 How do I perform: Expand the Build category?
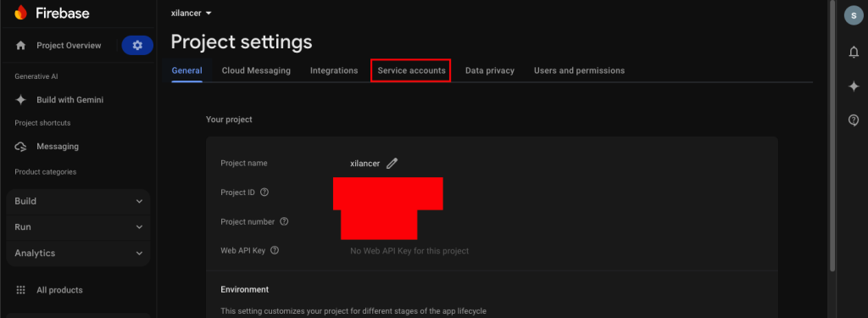pos(78,201)
